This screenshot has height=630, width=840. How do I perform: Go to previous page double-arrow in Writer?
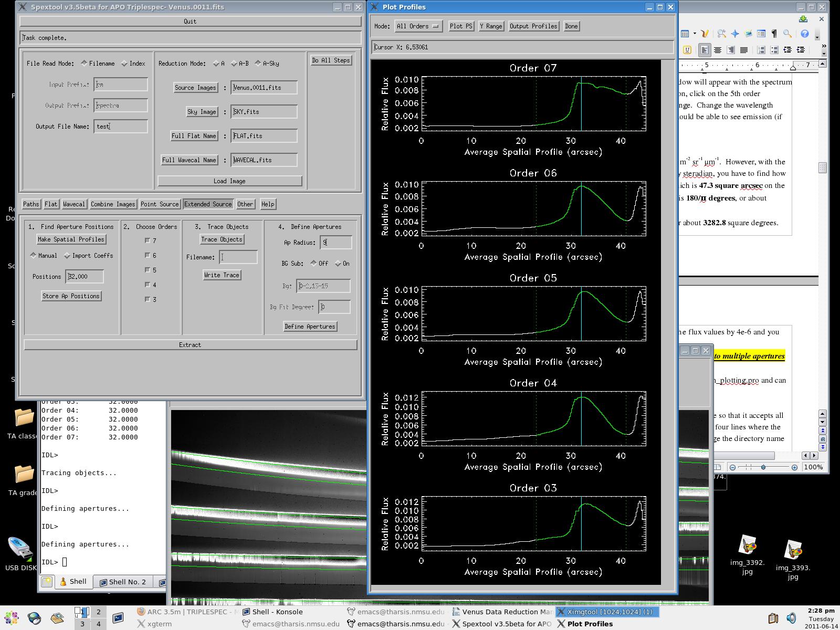coord(823,430)
